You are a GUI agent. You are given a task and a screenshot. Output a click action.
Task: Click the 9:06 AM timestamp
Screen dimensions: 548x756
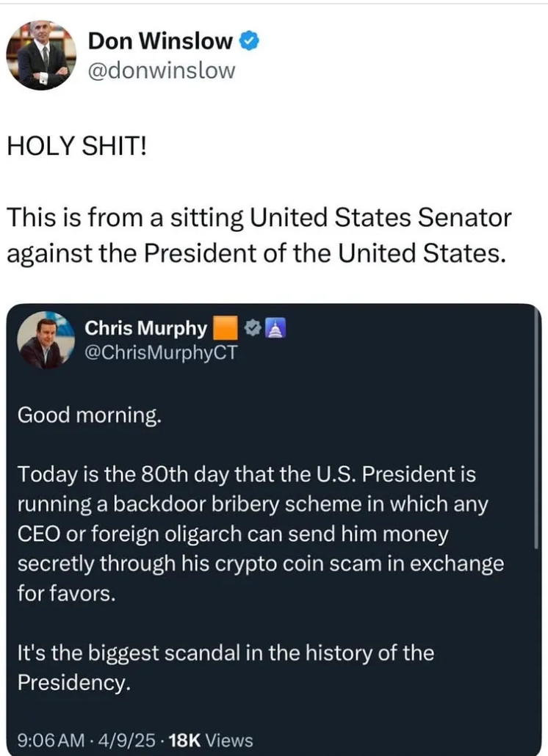coord(47,741)
